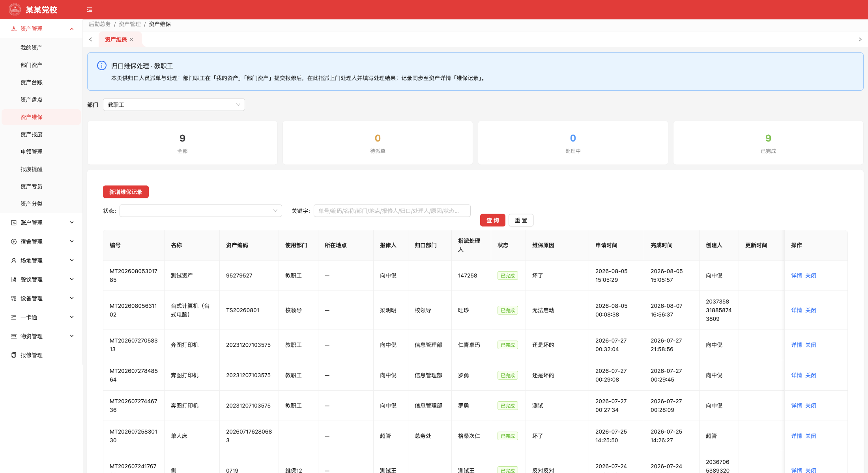Click the info icon in the banner
868x473 pixels.
(x=102, y=65)
